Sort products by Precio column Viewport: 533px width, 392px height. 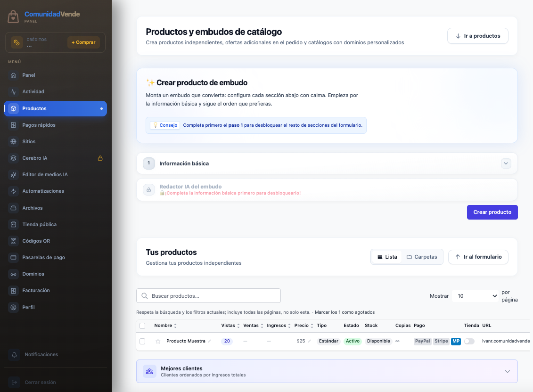[x=304, y=326]
